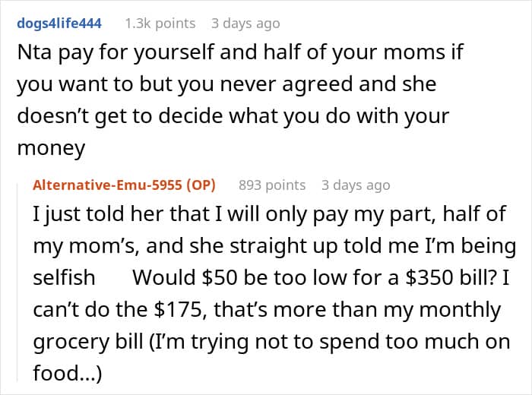This screenshot has width=532, height=395.
Task: Open the reply's 3 days ago timestamp
Action: coord(356,185)
